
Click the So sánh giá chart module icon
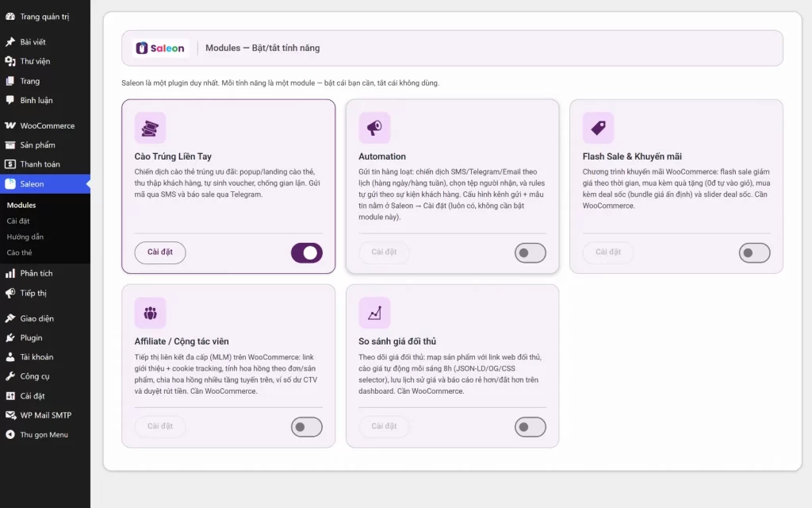[374, 313]
